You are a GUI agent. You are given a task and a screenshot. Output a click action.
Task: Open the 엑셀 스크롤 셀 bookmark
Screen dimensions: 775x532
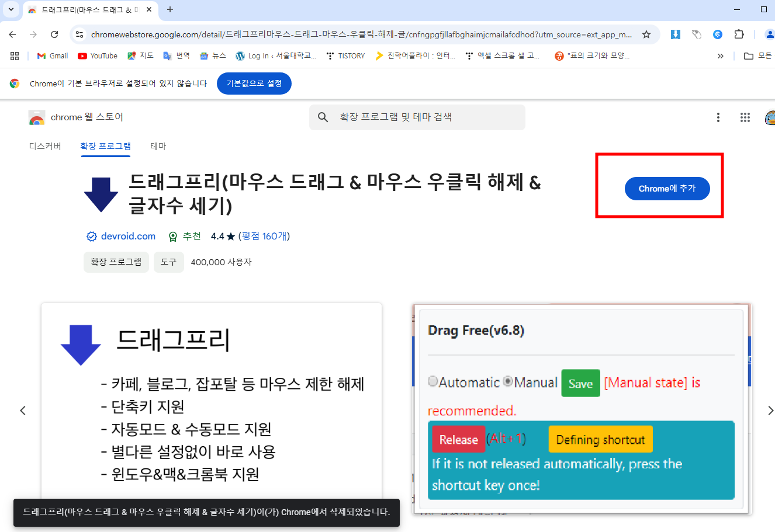pyautogui.click(x=503, y=56)
